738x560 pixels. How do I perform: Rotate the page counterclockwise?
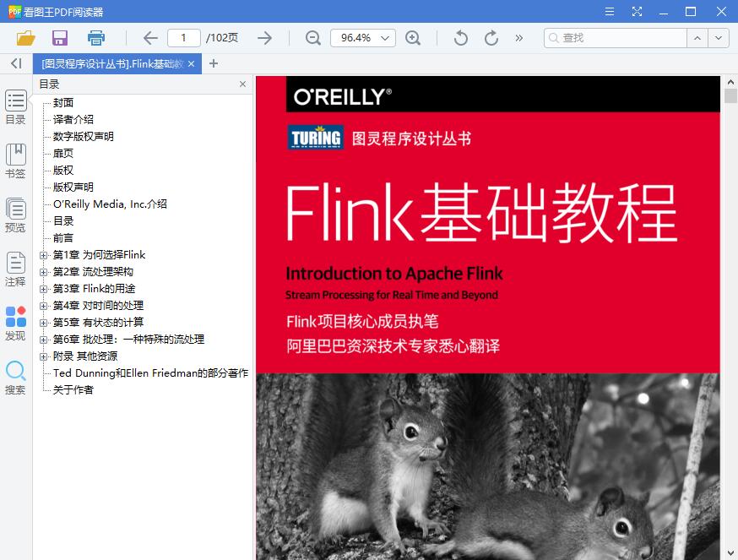(461, 38)
